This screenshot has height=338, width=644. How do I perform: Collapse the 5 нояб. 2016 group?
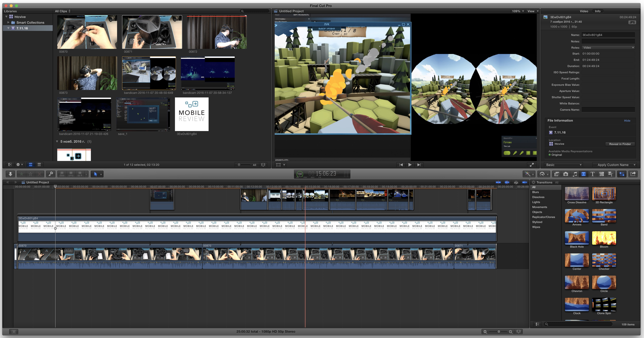(x=57, y=141)
